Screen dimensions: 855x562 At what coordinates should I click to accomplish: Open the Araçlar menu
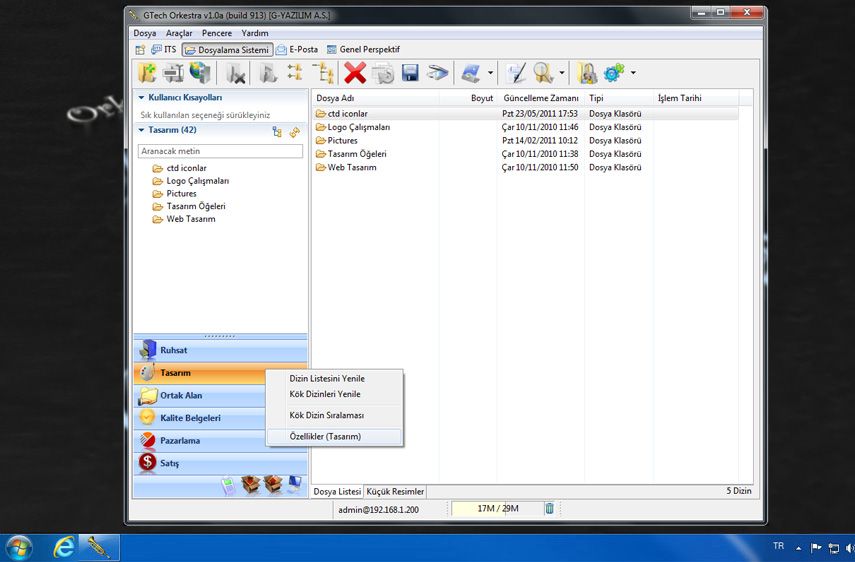179,33
